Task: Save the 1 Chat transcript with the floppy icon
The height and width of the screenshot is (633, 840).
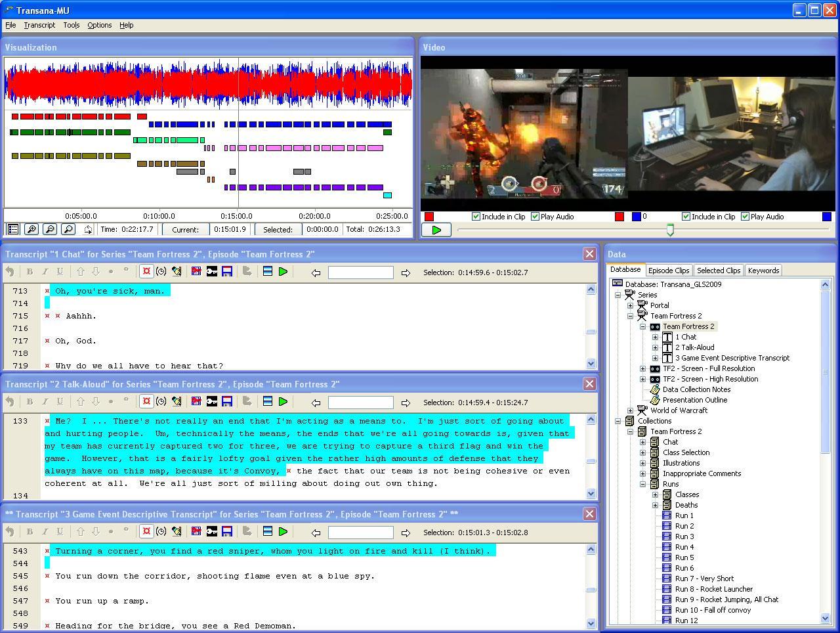Action: pos(227,271)
